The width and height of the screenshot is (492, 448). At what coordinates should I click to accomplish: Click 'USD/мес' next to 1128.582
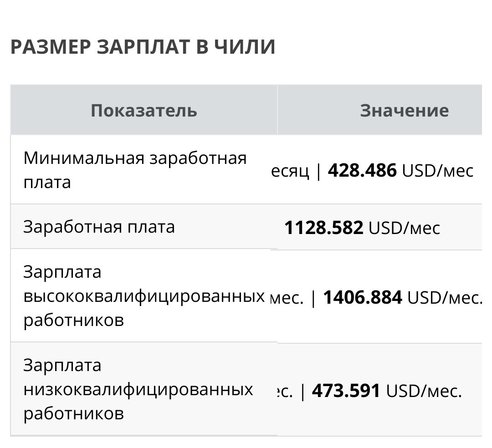pyautogui.click(x=404, y=228)
